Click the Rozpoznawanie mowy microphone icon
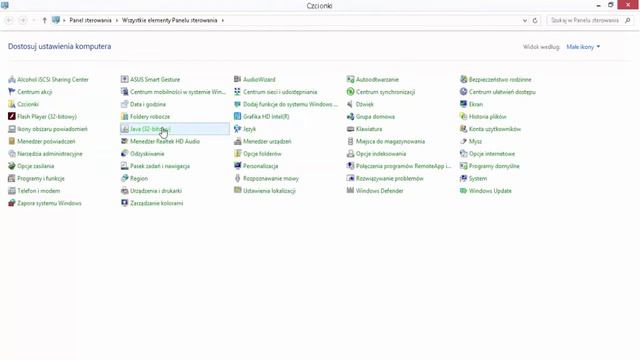 tap(237, 178)
